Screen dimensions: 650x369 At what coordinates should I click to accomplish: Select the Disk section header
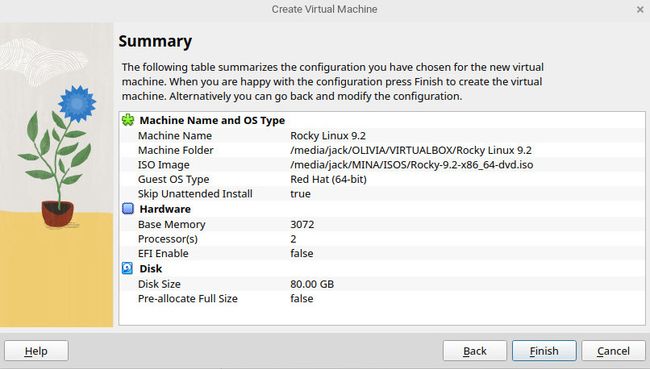tap(150, 269)
